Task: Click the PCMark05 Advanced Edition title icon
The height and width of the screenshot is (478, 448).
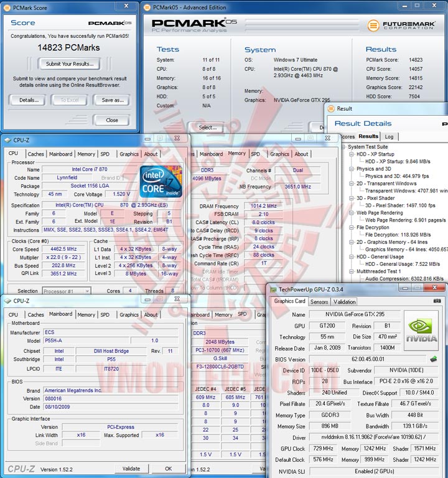Action: (x=147, y=7)
